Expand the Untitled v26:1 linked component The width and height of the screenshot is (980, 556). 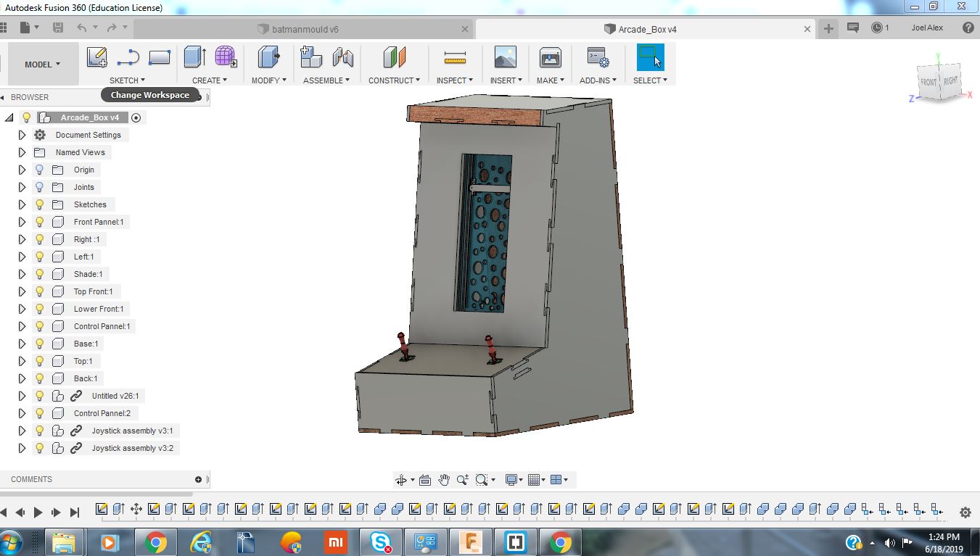[22, 396]
